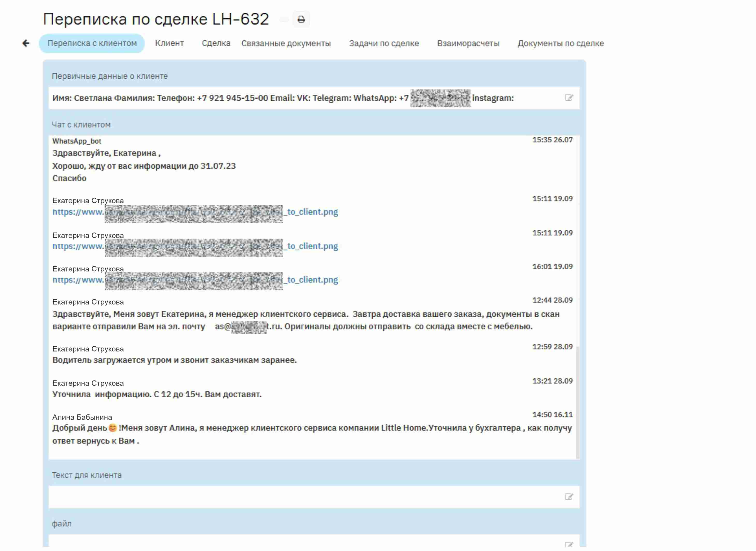756x551 pixels.
Task: Click the Алина Бабынина sender name
Action: 82,417
